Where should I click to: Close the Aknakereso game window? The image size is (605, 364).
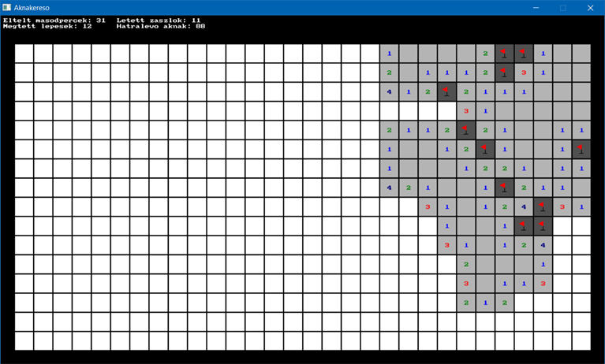pos(590,7)
